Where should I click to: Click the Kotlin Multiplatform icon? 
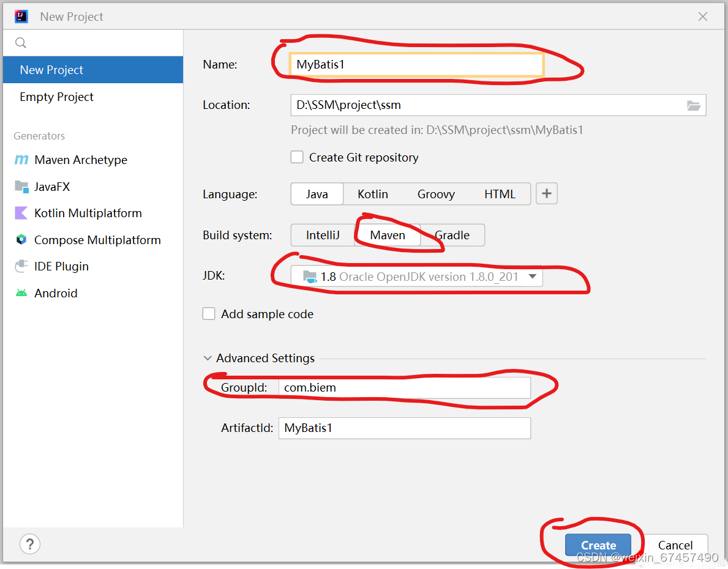pyautogui.click(x=21, y=213)
